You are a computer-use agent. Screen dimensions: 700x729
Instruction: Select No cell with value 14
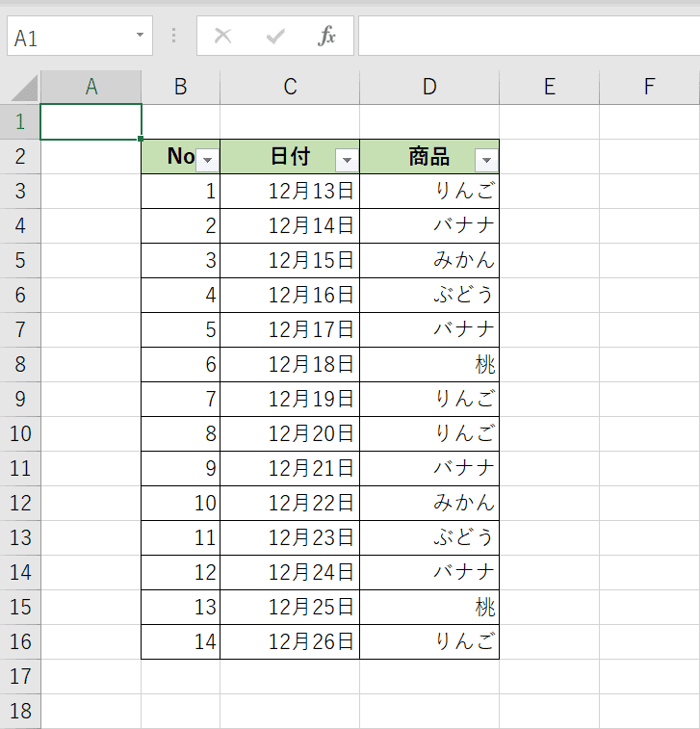(x=181, y=642)
